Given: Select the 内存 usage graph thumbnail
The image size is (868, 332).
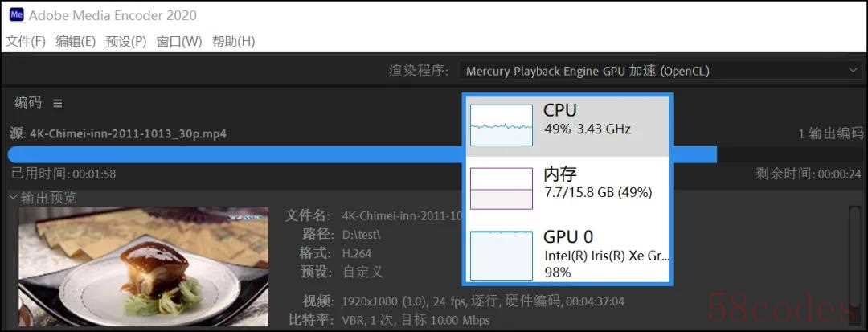Looking at the screenshot, I should (502, 188).
